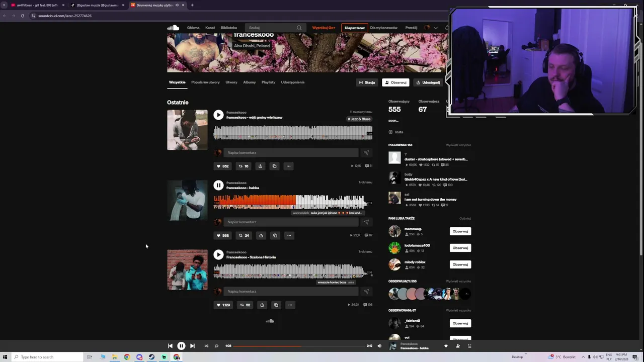Switch to Udostępnienia tab
This screenshot has width=644, height=362.
[293, 82]
